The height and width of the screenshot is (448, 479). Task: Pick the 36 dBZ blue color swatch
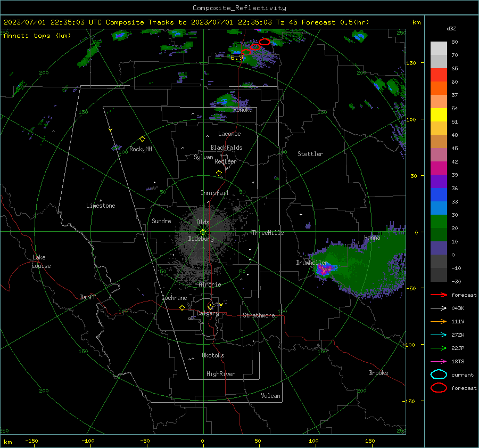(x=439, y=194)
